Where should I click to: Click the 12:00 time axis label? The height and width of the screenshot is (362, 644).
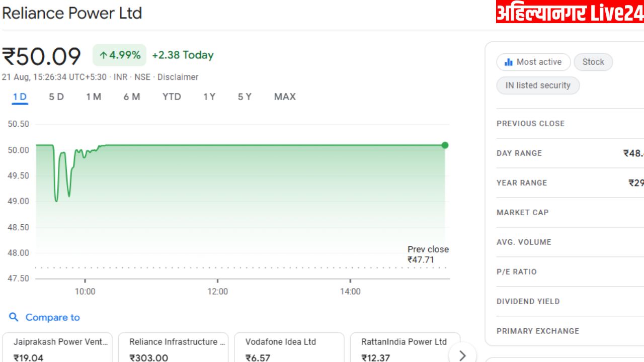tap(217, 292)
